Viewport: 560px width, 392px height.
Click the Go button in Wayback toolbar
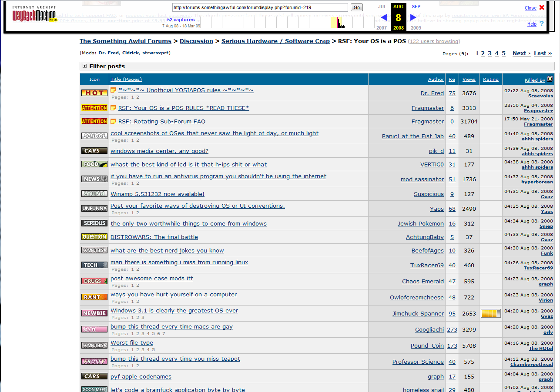[x=357, y=7]
